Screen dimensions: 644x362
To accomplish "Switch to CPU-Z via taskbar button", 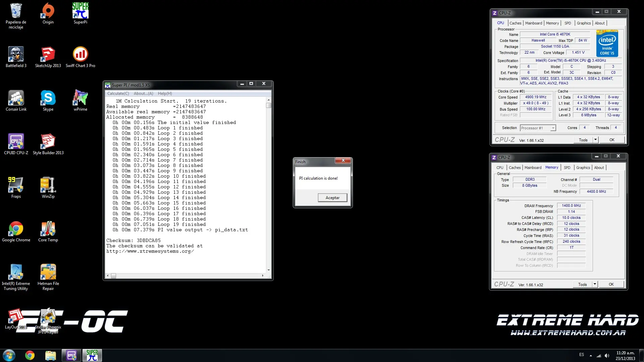I will (71, 355).
